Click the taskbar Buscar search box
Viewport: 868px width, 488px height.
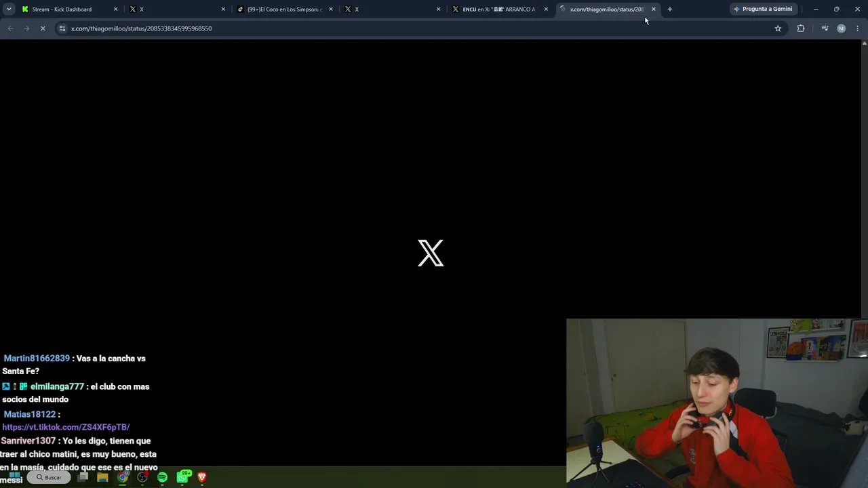tap(49, 477)
